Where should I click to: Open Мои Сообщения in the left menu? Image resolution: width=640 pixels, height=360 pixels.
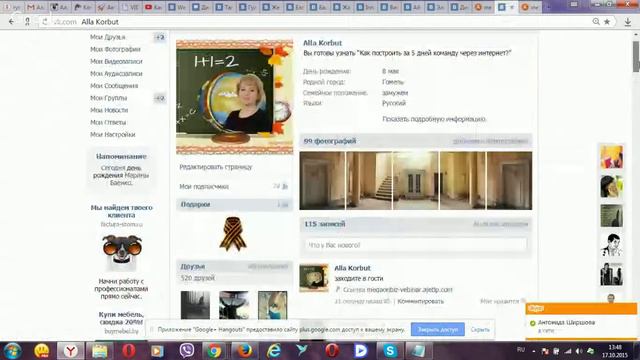click(x=114, y=86)
